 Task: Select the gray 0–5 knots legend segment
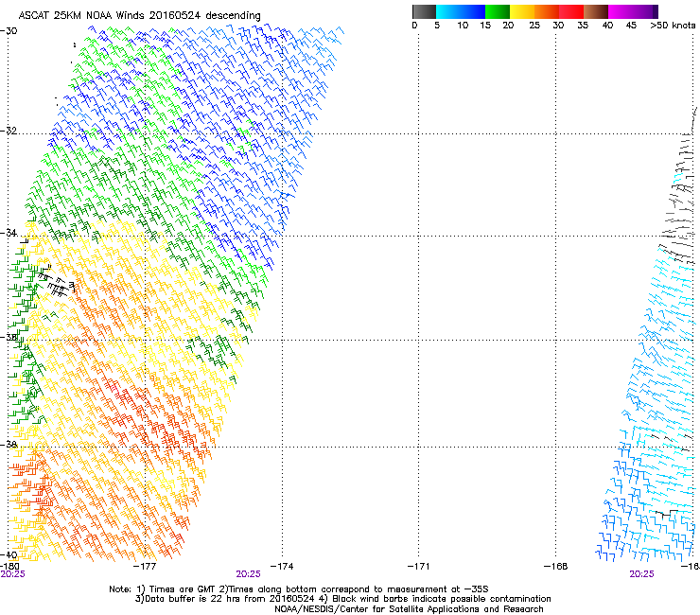pos(424,11)
